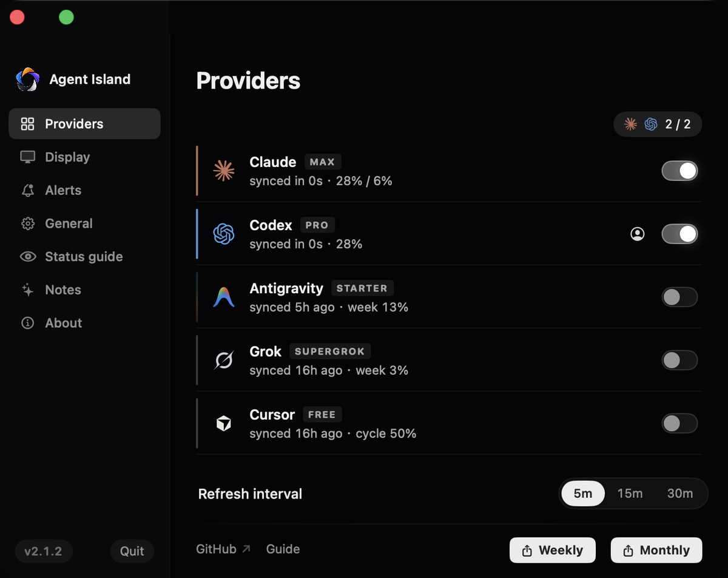
Task: Click the About info icon in sidebar
Action: coord(27,323)
